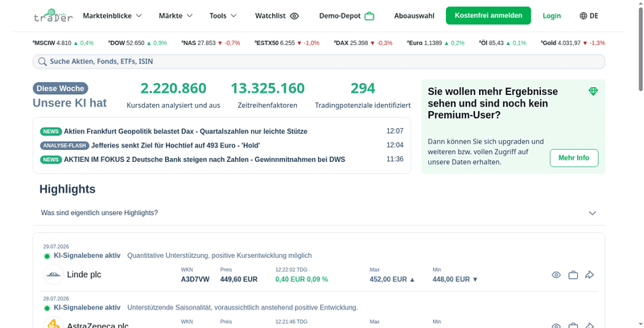
Task: Share the Linde plc entry
Action: [x=589, y=275]
